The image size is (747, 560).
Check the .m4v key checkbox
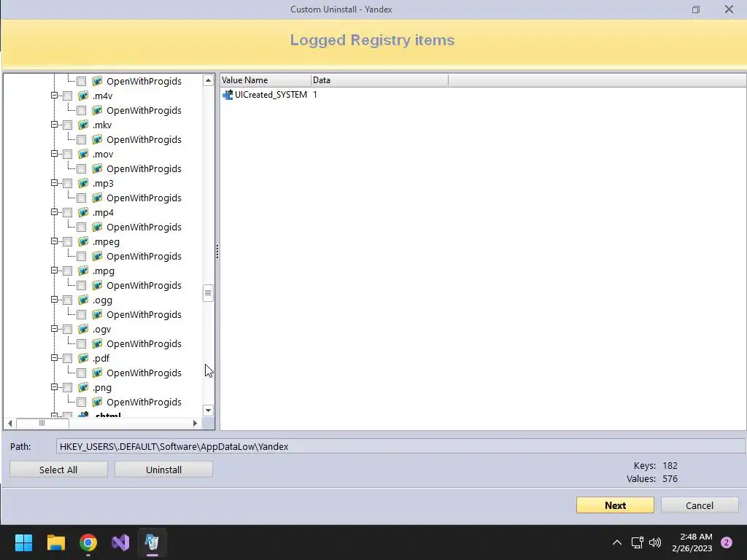(68, 96)
